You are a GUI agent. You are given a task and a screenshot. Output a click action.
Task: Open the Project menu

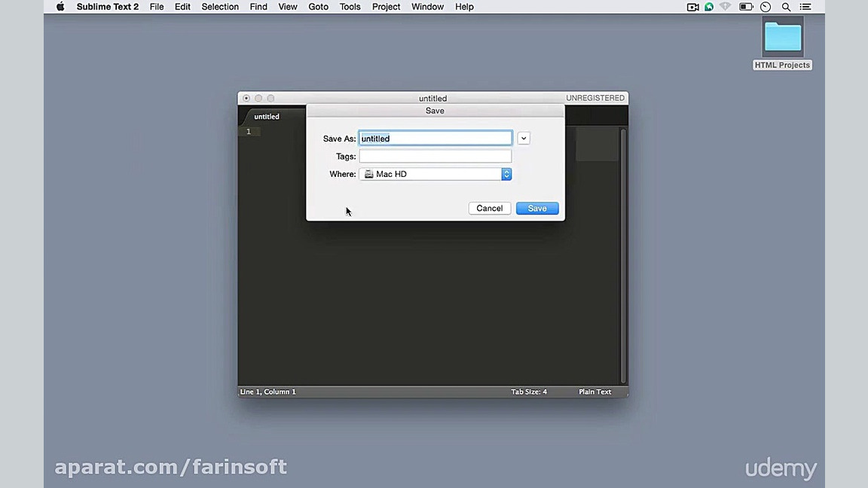386,7
